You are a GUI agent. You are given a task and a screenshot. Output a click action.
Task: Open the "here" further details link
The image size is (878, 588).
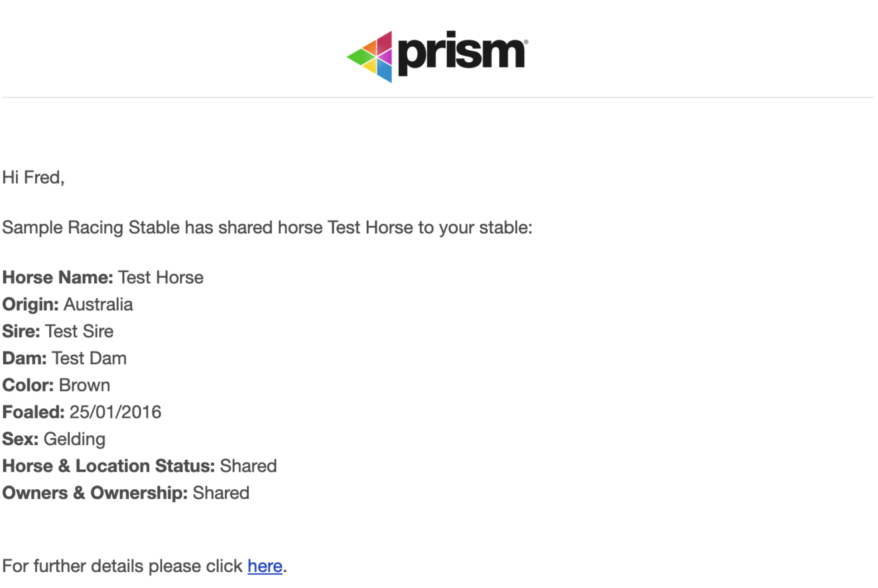coord(265,566)
